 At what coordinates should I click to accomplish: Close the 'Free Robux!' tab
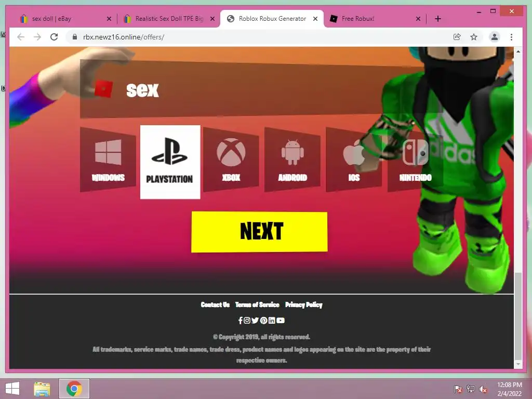point(418,19)
